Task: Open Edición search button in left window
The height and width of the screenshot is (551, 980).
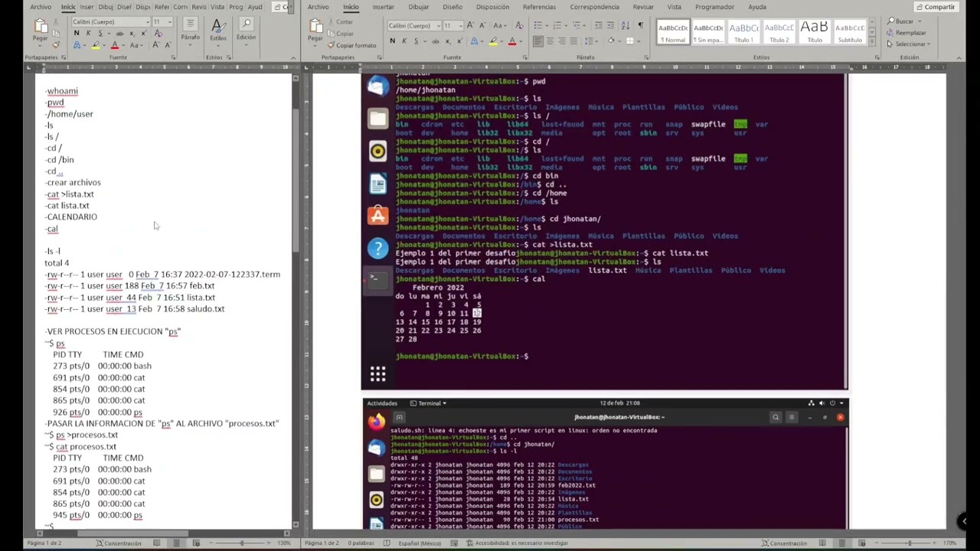Action: point(246,29)
